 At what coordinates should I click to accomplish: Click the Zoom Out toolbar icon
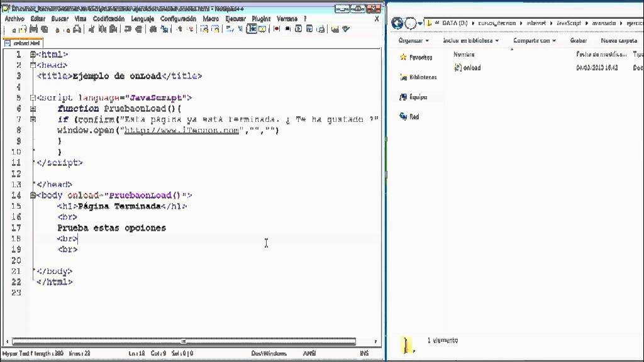click(191, 29)
